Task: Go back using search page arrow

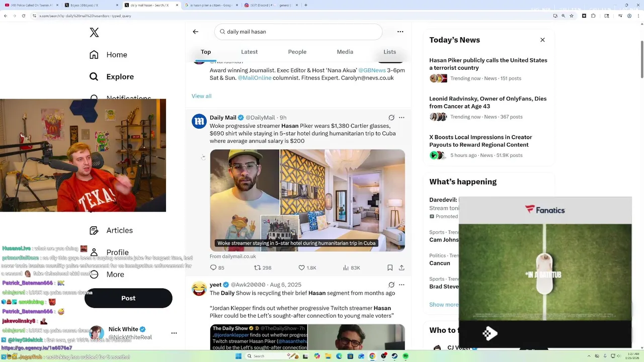Action: pos(196,32)
